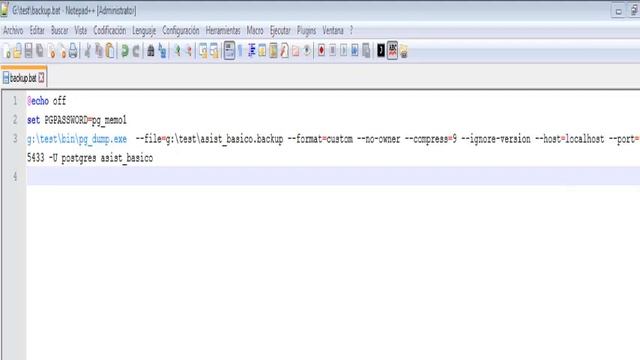Open the Archivo menu
This screenshot has height=360, width=640.
click(13, 31)
